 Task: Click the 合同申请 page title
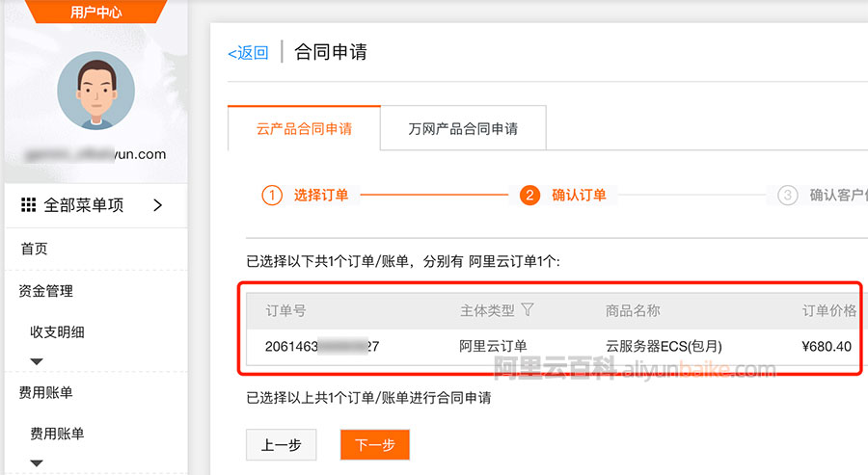[x=331, y=52]
